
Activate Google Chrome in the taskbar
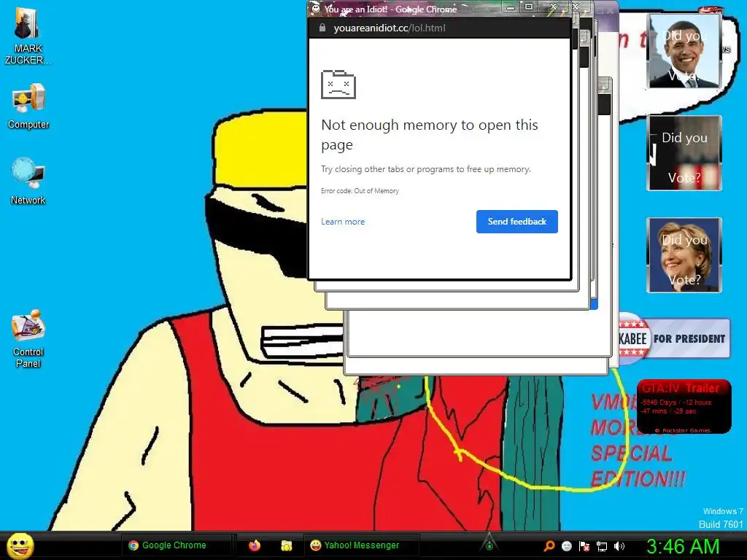[175, 545]
